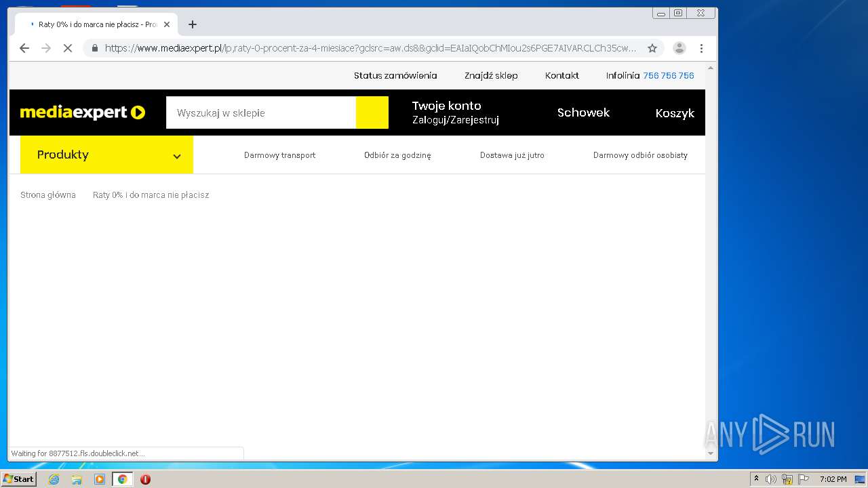
Task: Go to Strona główna breadcrumb
Action: (48, 195)
